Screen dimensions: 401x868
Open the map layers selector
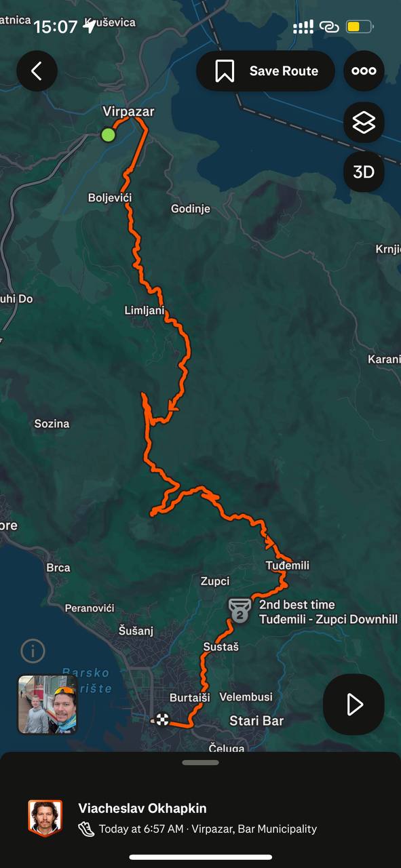(x=364, y=123)
